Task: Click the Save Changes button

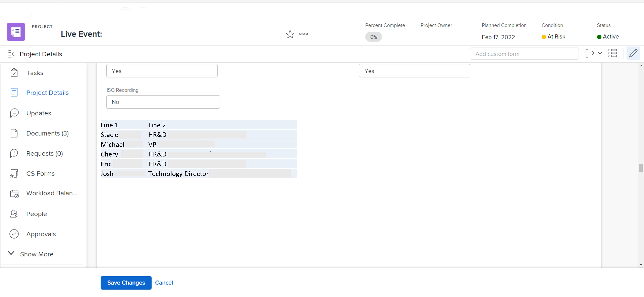Action: coord(126,283)
